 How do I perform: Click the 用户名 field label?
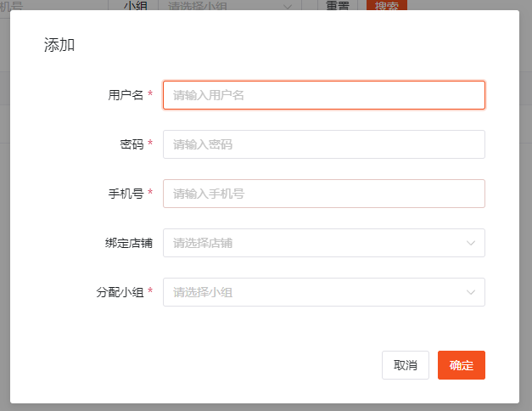point(126,95)
